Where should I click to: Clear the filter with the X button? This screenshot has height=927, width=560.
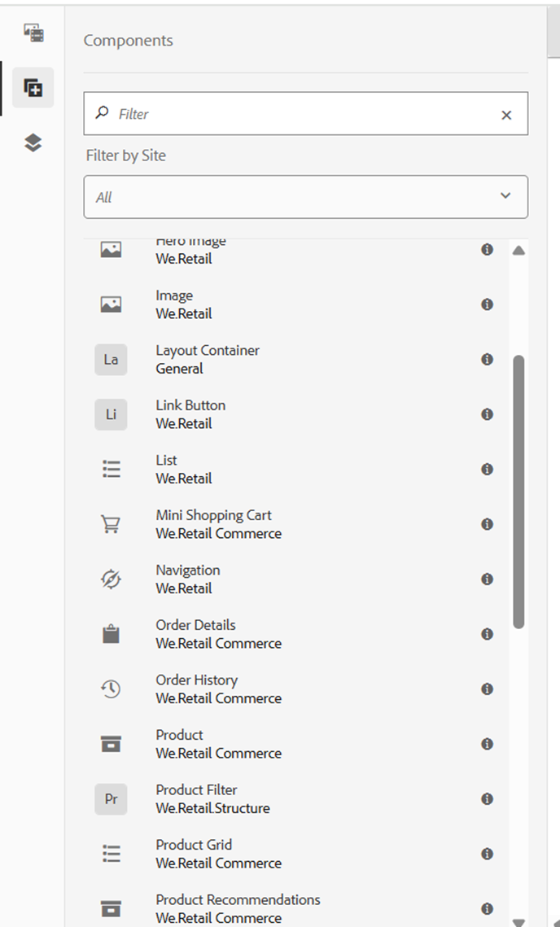coord(506,115)
